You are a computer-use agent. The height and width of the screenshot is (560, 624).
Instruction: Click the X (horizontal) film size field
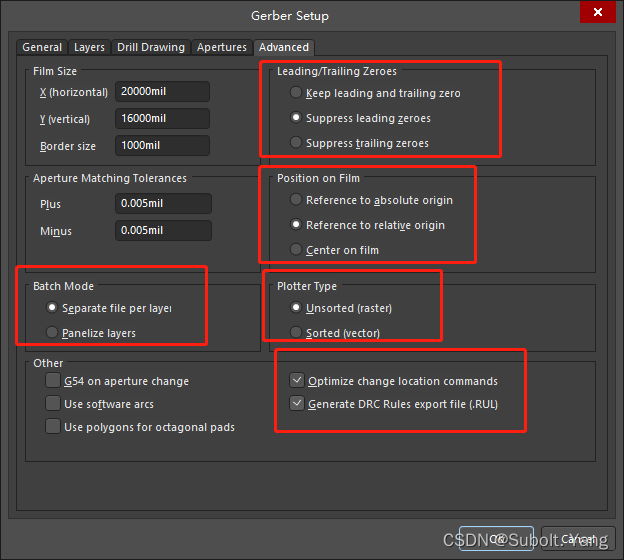[162, 92]
